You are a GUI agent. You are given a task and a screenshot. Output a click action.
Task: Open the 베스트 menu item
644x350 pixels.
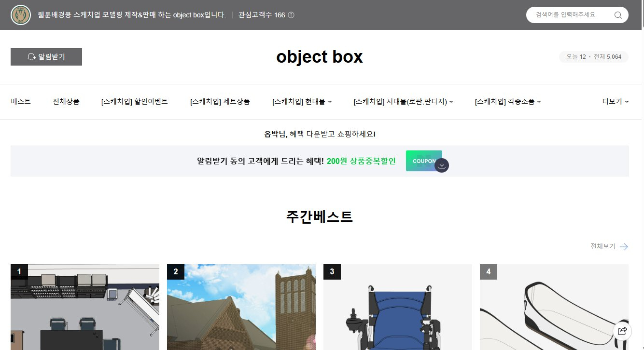coord(21,102)
